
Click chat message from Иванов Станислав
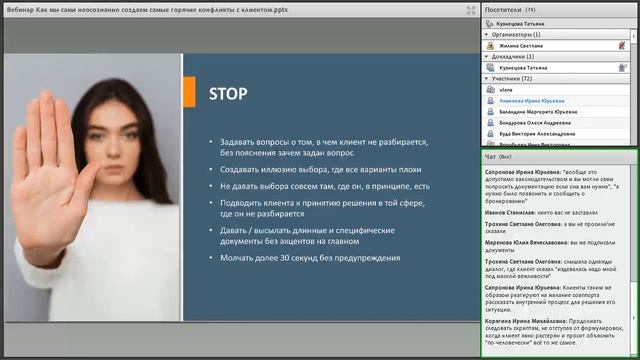pos(542,213)
